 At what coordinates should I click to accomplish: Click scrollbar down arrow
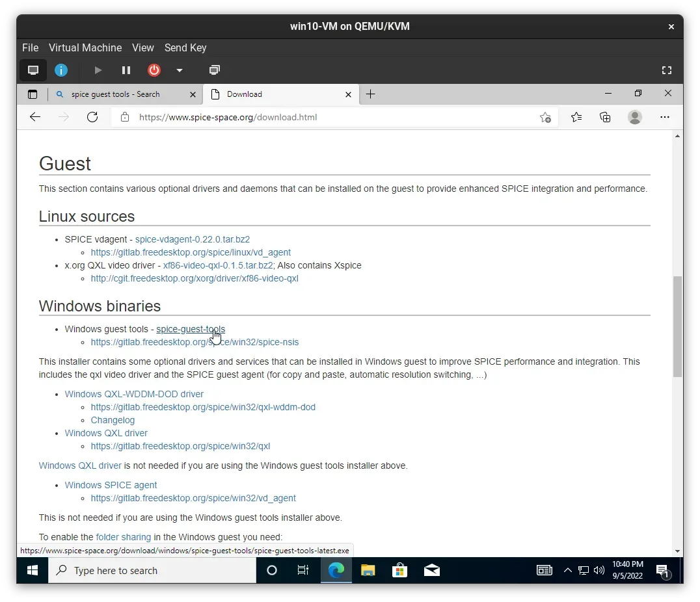pyautogui.click(x=677, y=551)
